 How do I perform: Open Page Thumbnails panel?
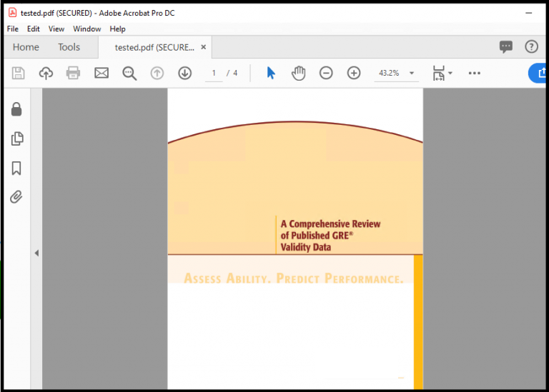pyautogui.click(x=17, y=139)
